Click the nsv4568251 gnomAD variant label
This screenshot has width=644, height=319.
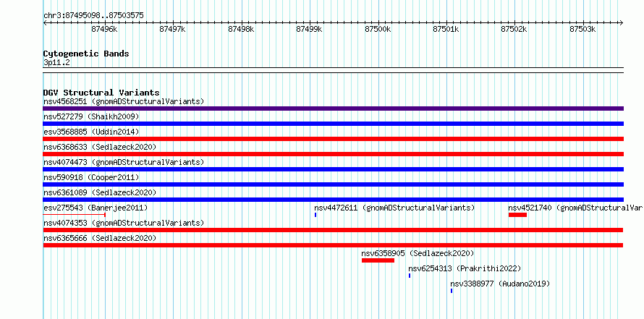coord(124,101)
